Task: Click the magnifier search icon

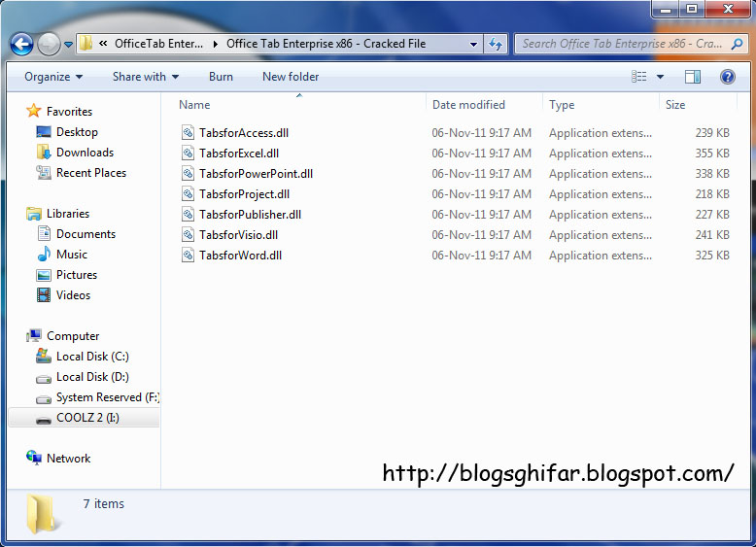Action: tap(737, 44)
